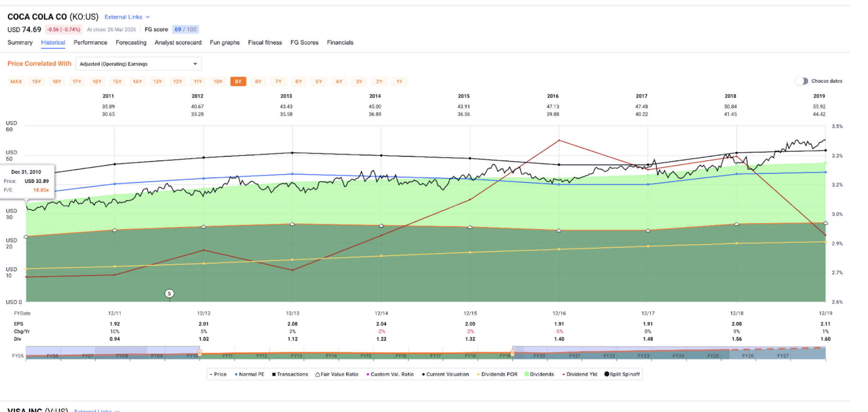Set the chart range to 1Y
This screenshot has width=868, height=412.
coord(399,81)
